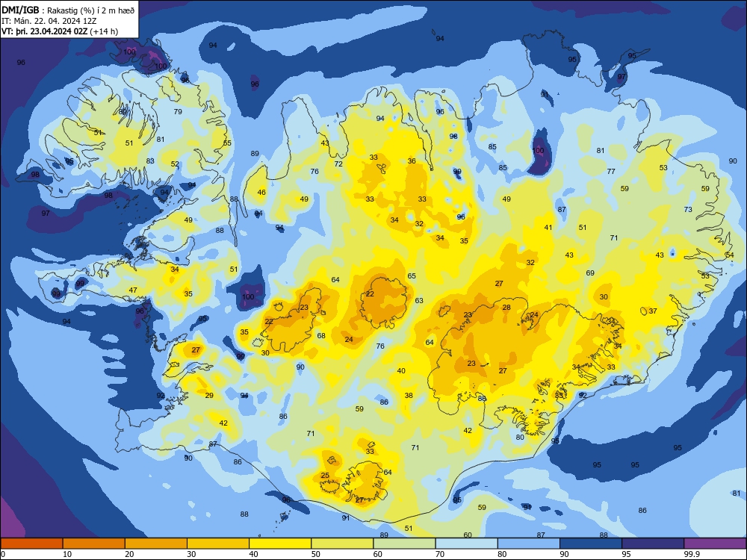Click the map humidity value '73'
Image resolution: width=747 pixels, height=560 pixels.
[x=688, y=210]
